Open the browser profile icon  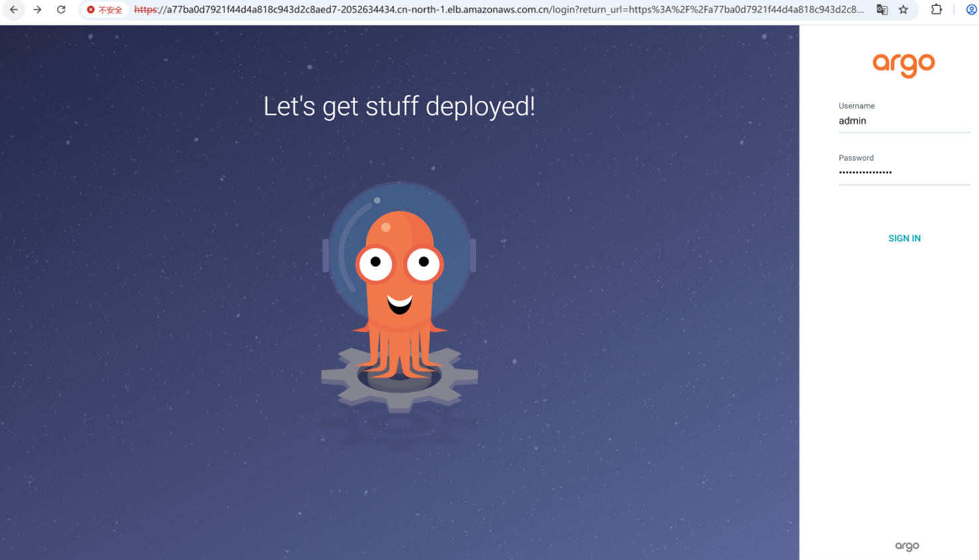971,10
